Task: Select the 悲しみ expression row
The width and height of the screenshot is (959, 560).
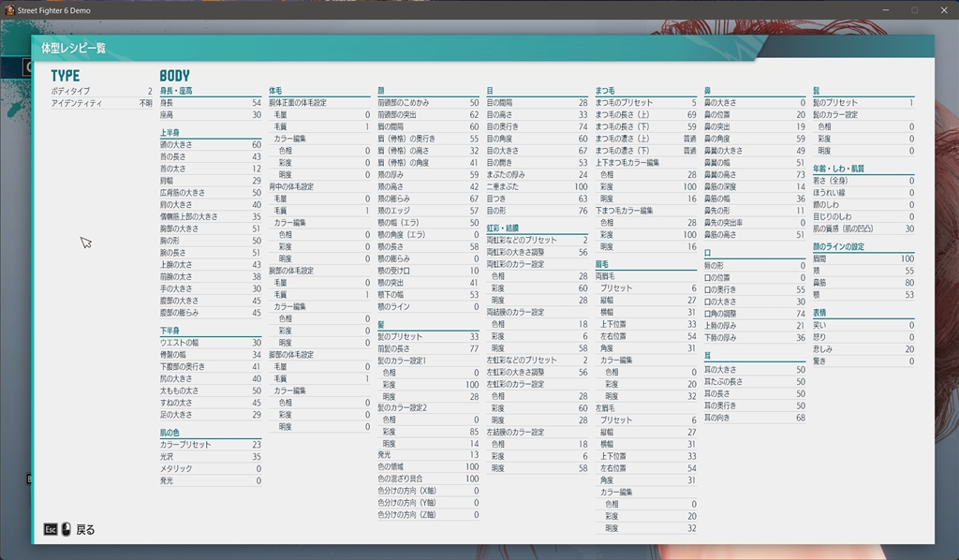Action: tap(863, 349)
